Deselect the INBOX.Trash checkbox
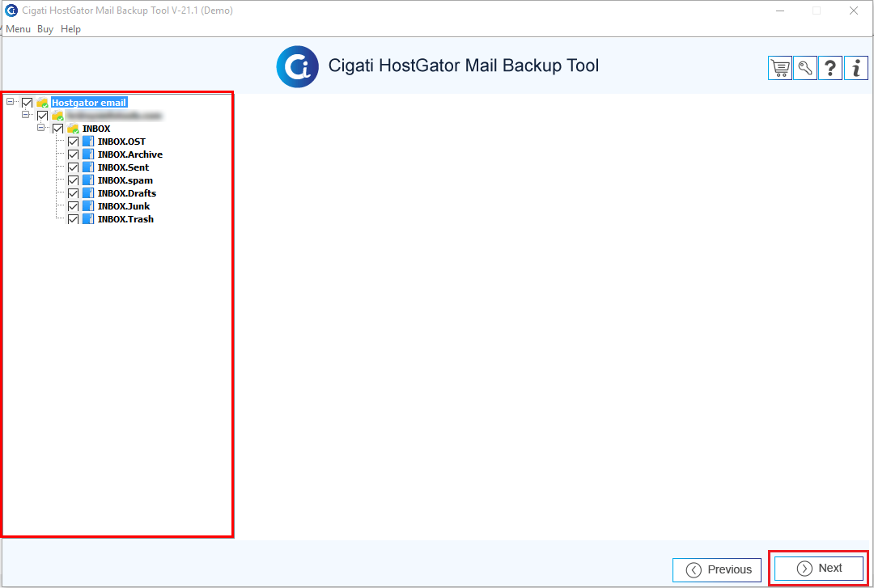 (x=73, y=219)
